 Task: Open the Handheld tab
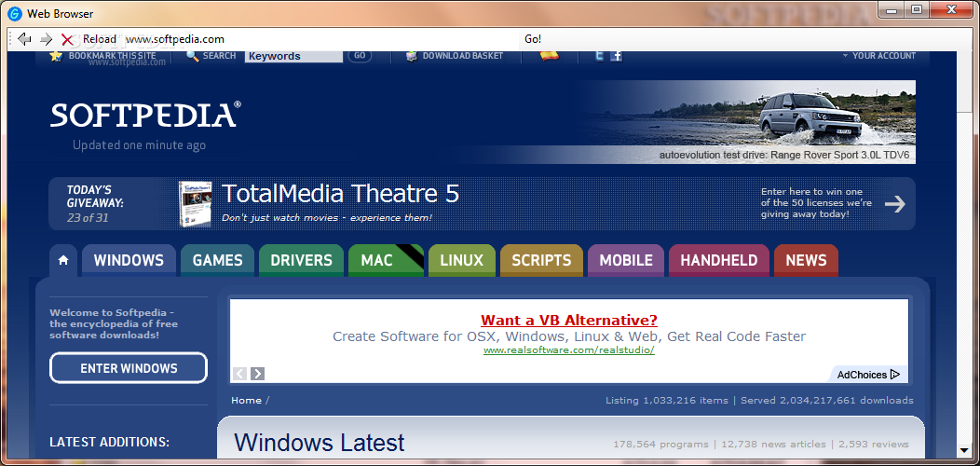719,260
